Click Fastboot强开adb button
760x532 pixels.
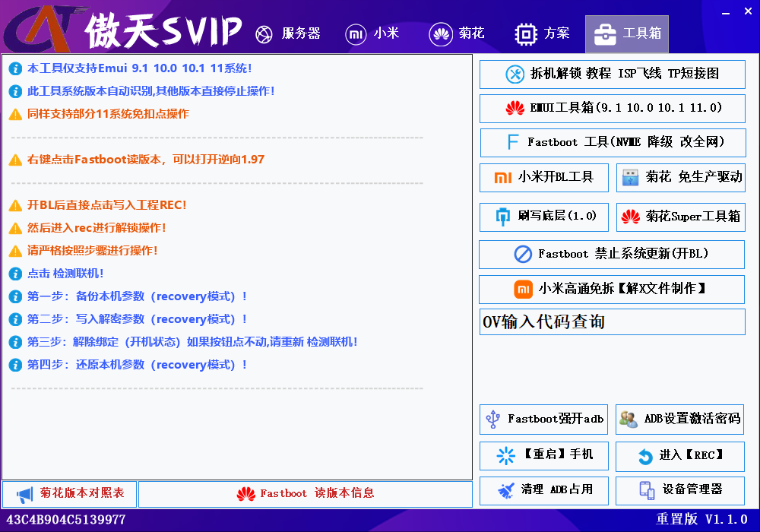544,419
